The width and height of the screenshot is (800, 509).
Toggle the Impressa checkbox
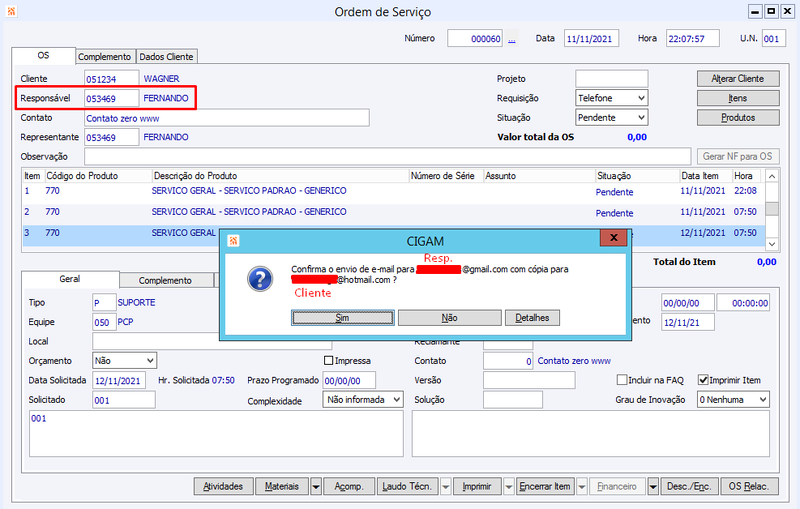pyautogui.click(x=329, y=361)
